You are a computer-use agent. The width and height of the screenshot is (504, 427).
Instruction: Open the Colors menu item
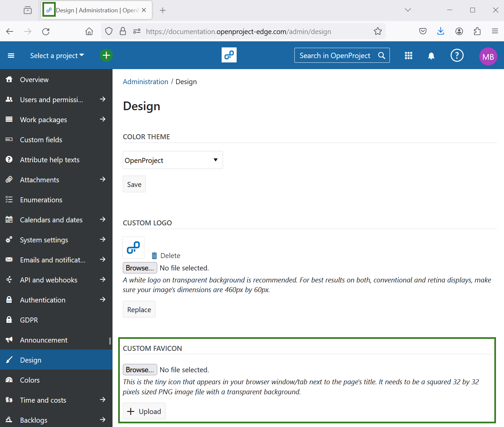[x=30, y=380]
